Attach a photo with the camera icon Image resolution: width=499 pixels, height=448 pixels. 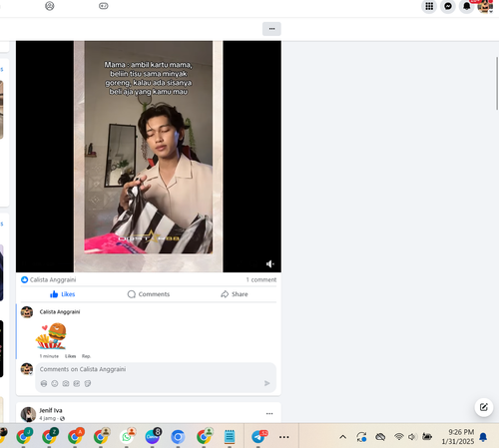tap(66, 383)
